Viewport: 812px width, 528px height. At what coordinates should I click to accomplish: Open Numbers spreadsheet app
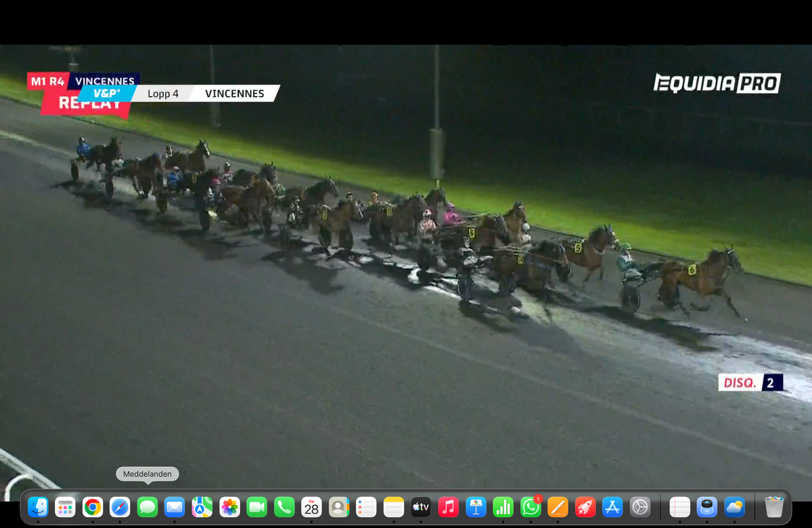[x=503, y=506]
